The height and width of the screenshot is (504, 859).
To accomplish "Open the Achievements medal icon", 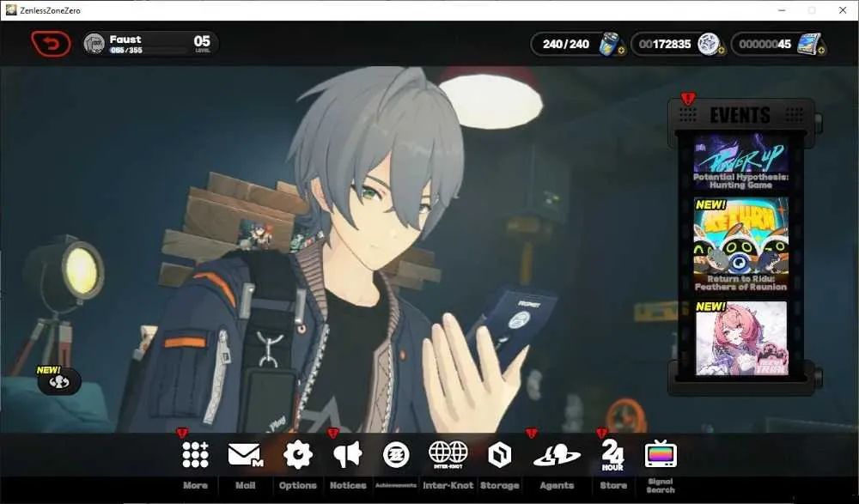I will (396, 455).
